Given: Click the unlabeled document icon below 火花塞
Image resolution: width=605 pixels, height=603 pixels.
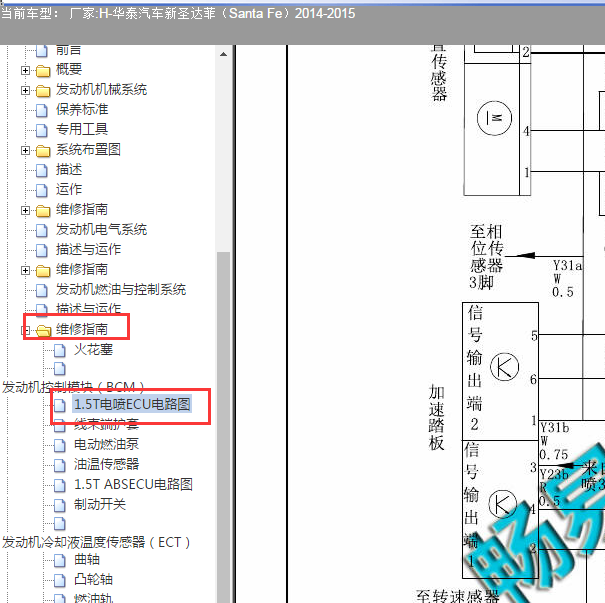Looking at the screenshot, I should pyautogui.click(x=59, y=368).
